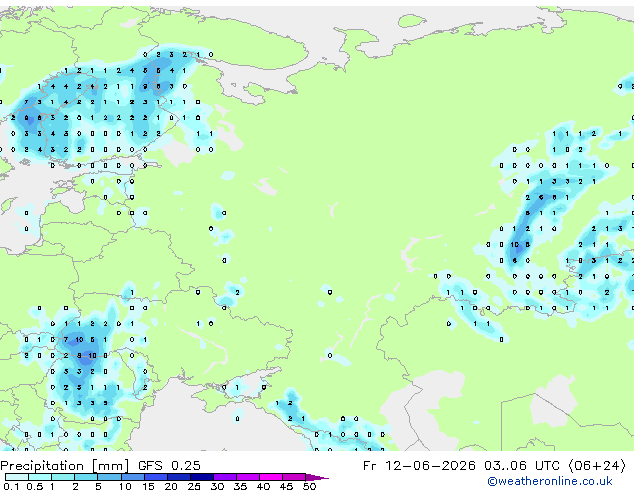Select the 35–40 mm legend color swatch
Image resolution: width=634 pixels, height=490 pixels.
coord(247,477)
